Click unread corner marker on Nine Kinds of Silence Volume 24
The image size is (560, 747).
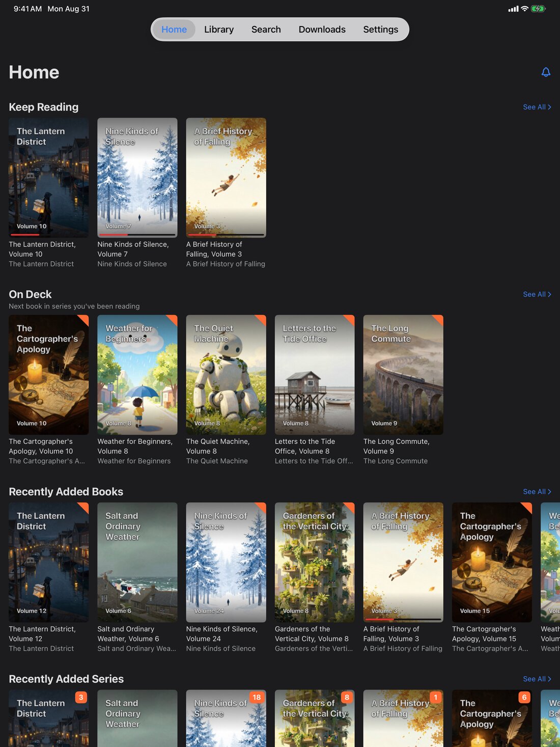click(x=262, y=507)
